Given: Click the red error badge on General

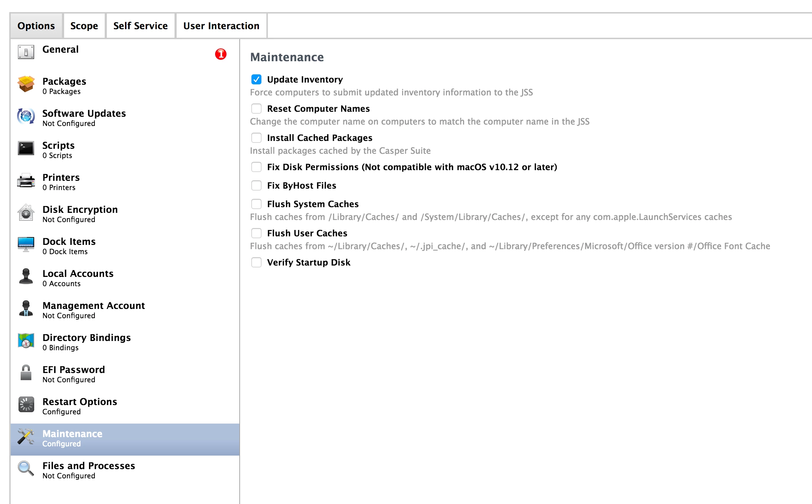Looking at the screenshot, I should [221, 54].
